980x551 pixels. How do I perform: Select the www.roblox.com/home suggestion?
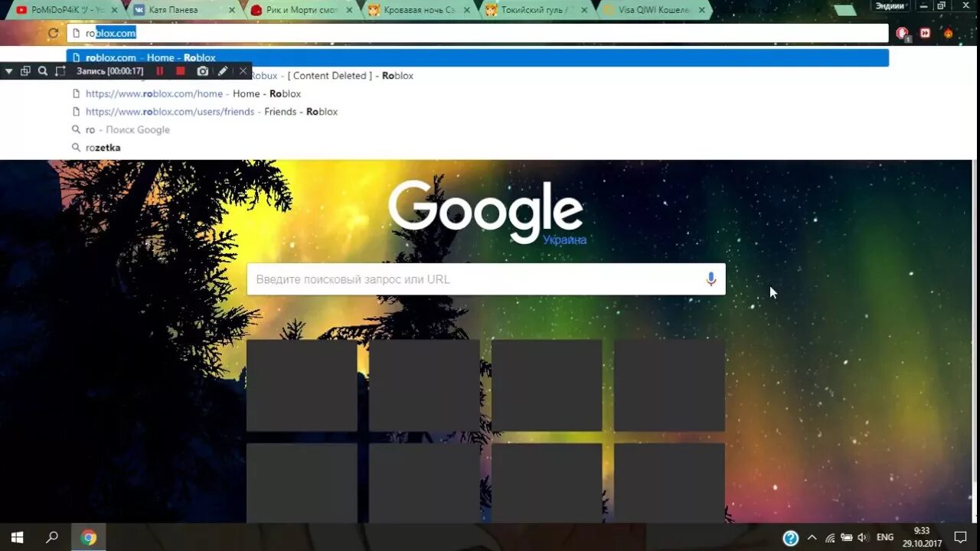pyautogui.click(x=477, y=93)
